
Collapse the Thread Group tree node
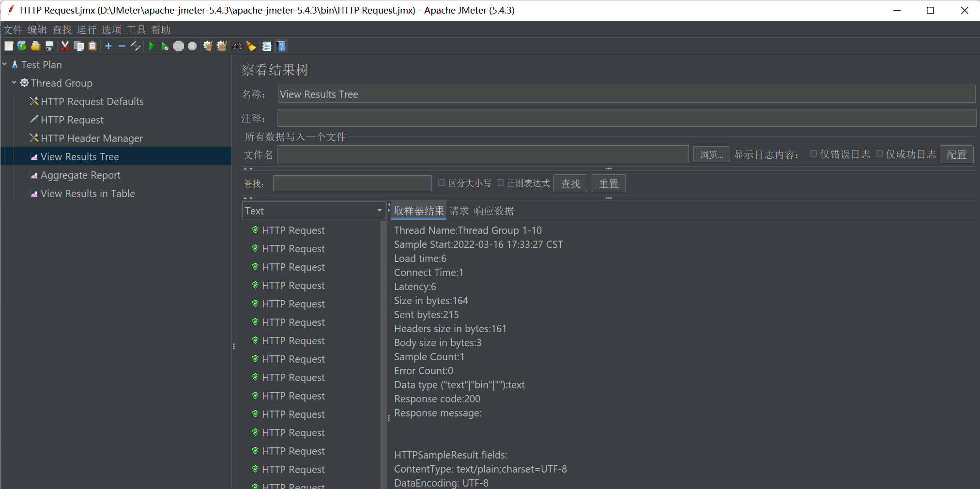pyautogui.click(x=14, y=82)
